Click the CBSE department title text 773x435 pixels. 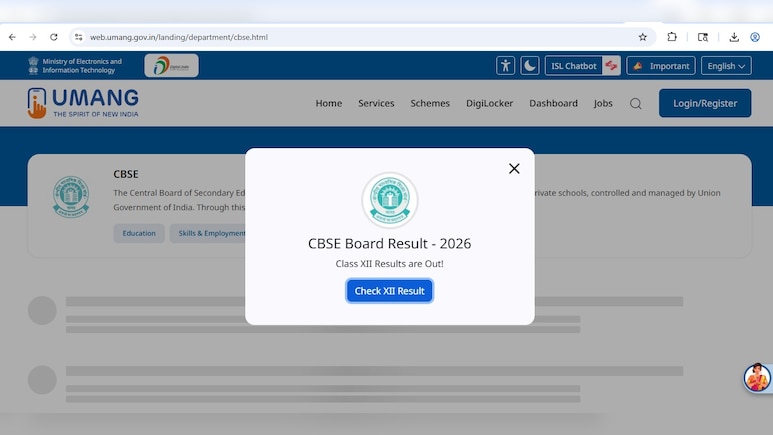coord(126,174)
